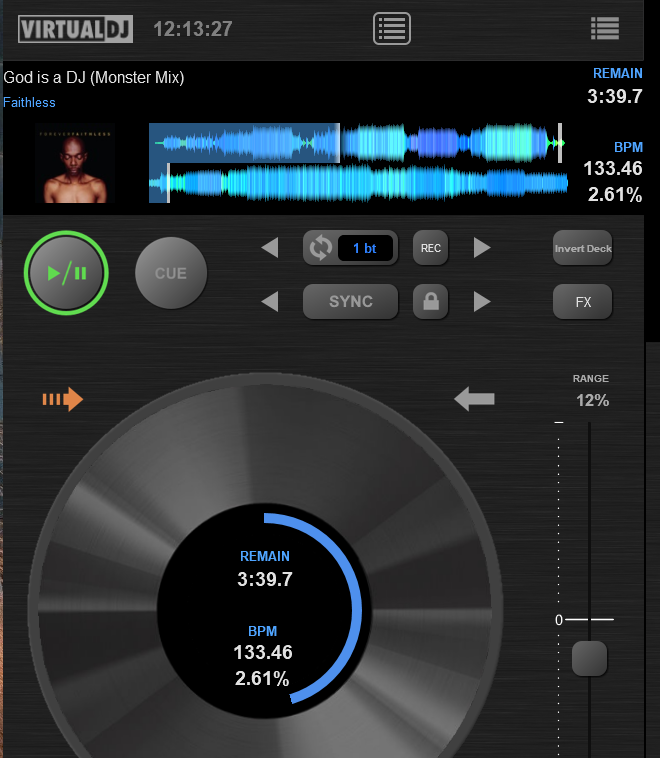
Task: Click the lower zoomed waveform
Action: click(358, 183)
